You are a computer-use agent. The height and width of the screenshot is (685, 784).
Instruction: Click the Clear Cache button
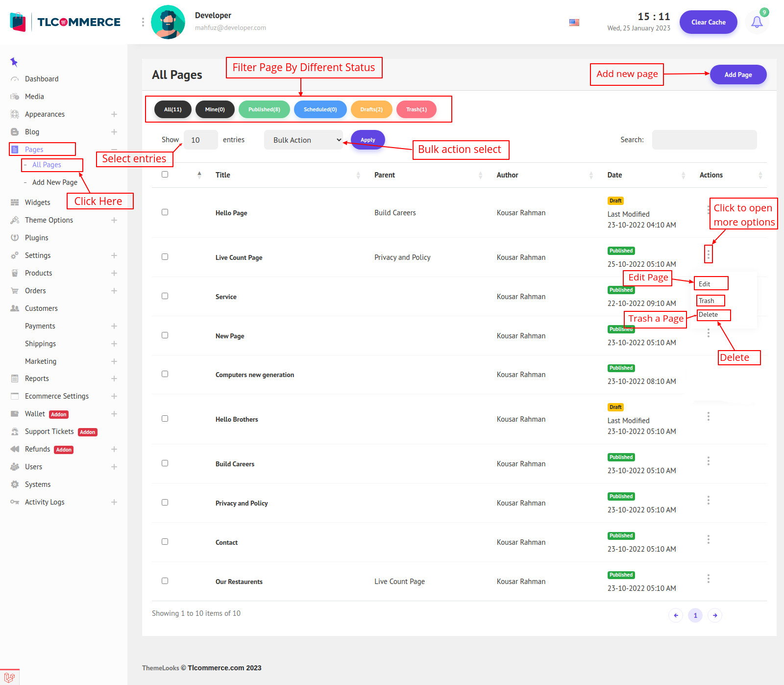[708, 22]
